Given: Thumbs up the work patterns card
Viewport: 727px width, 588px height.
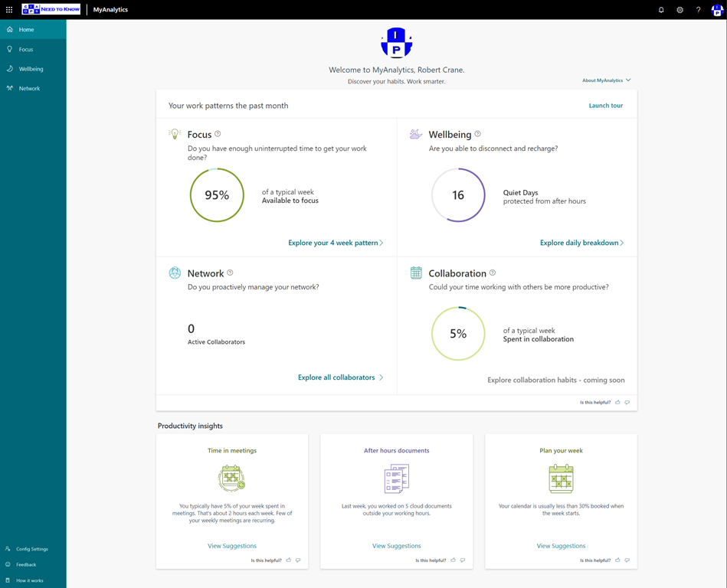Looking at the screenshot, I should (617, 402).
